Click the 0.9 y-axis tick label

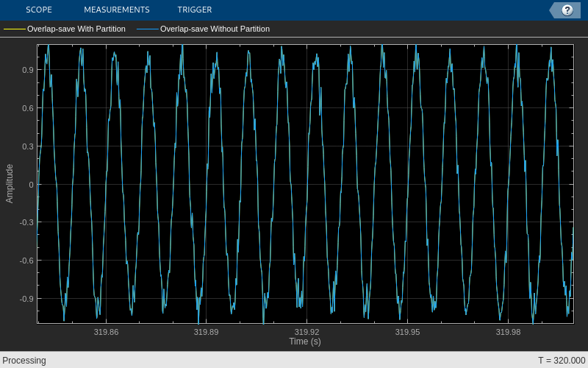[x=28, y=70]
